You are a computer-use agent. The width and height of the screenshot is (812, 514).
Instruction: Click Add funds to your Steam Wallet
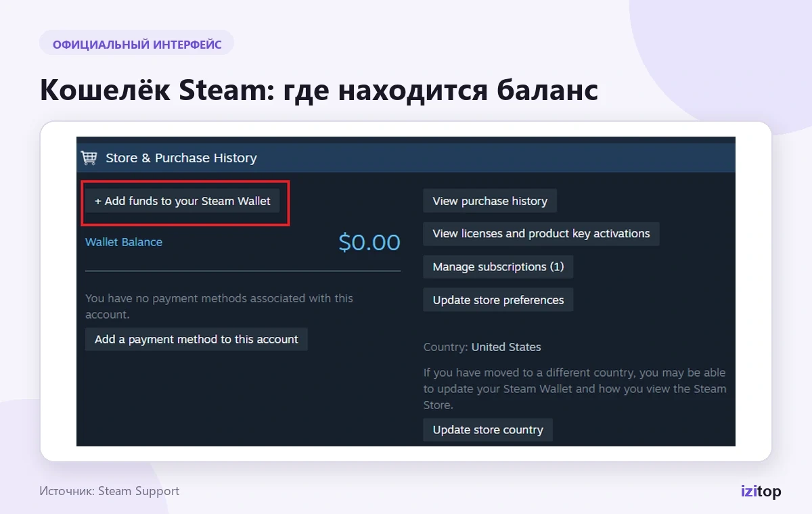(x=182, y=201)
